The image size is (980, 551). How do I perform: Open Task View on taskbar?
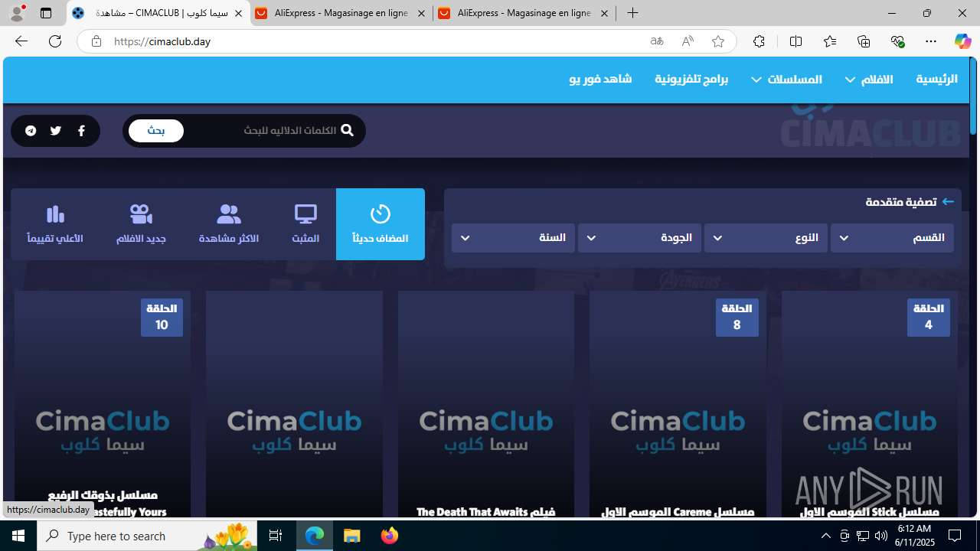pyautogui.click(x=276, y=536)
